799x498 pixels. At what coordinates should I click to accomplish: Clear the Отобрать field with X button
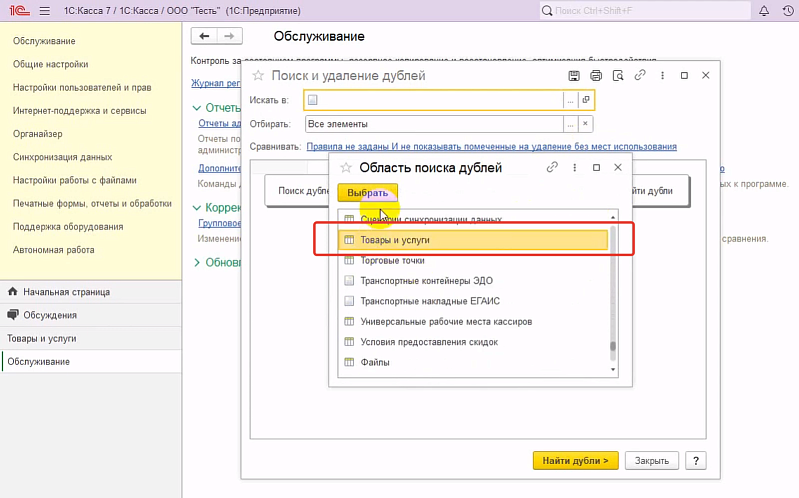pyautogui.click(x=586, y=124)
